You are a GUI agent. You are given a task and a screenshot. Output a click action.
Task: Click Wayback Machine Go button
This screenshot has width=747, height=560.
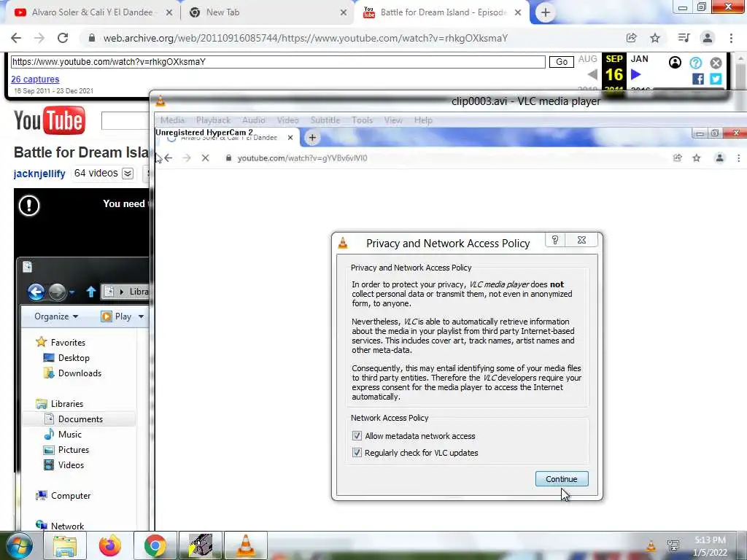coord(562,62)
